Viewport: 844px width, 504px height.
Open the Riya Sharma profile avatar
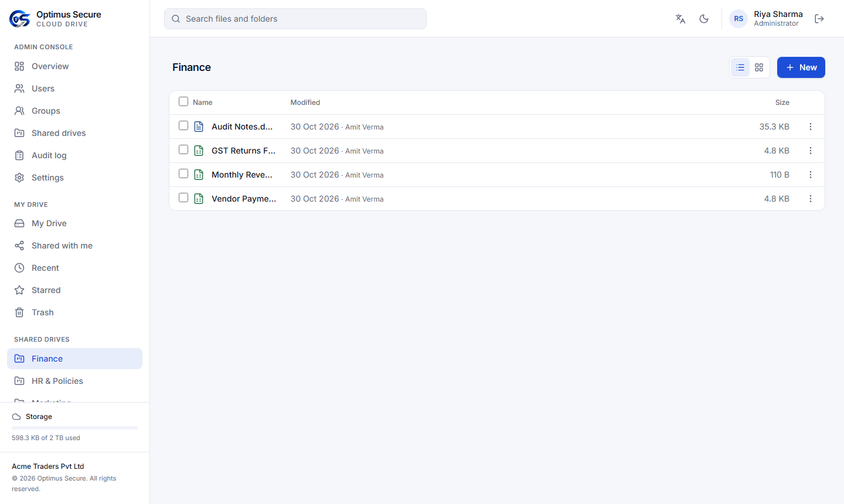click(x=738, y=19)
